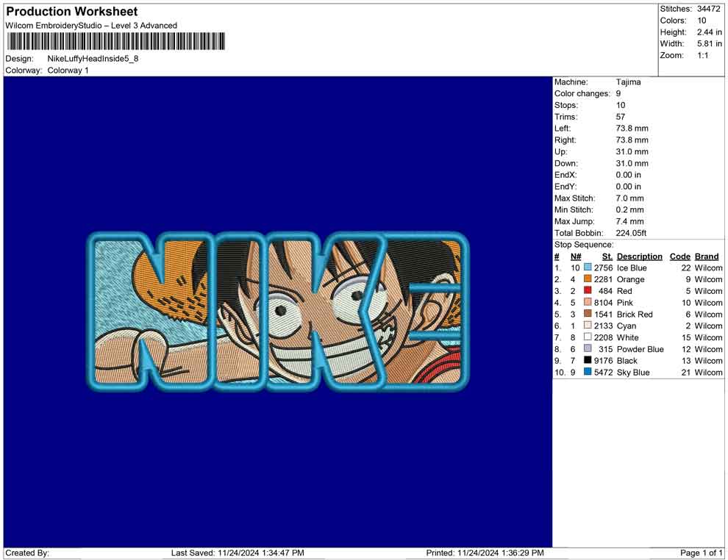The image size is (728, 560).
Task: Select the Colorway 1 value
Action: [68, 70]
